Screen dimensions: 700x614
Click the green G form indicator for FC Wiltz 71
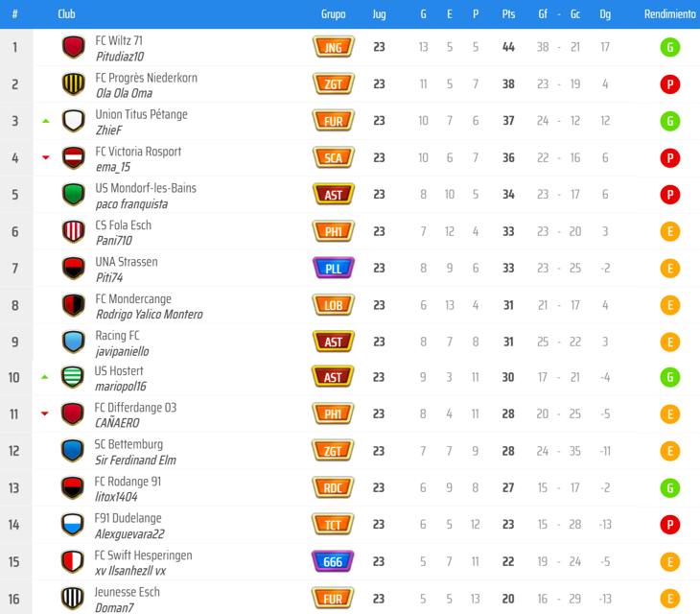(x=669, y=47)
